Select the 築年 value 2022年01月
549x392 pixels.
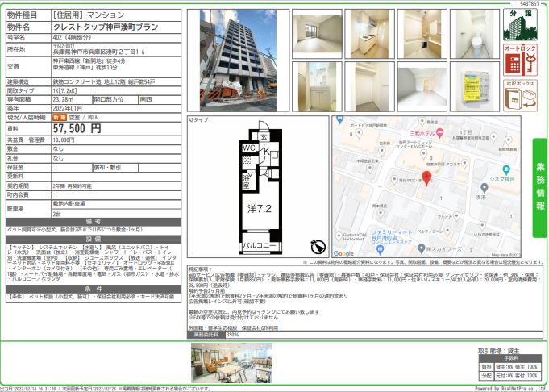[67, 108]
